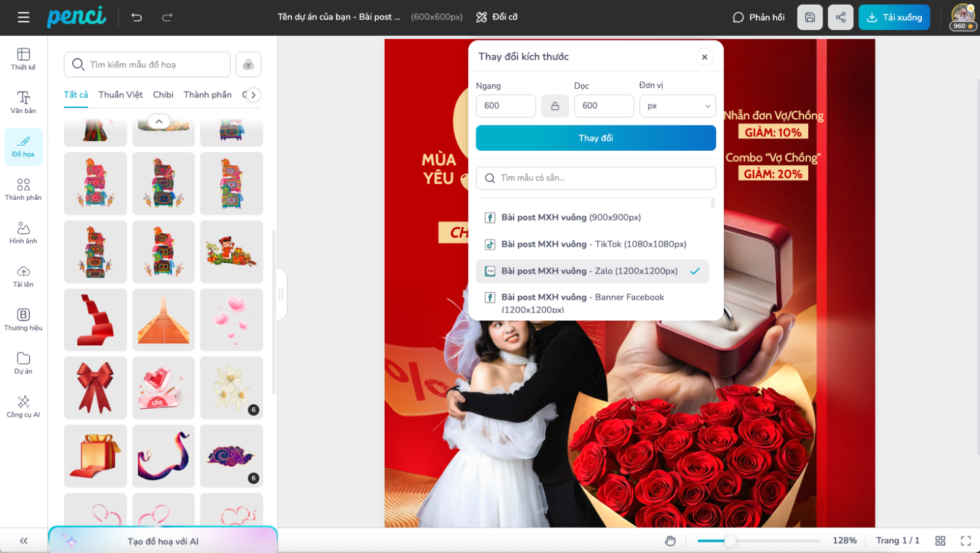Click the share icon button
The image size is (980, 553).
(x=840, y=18)
